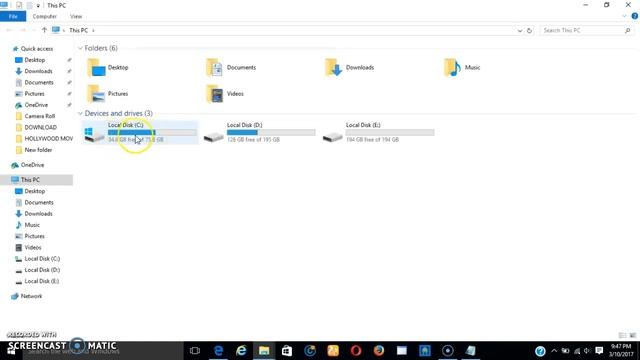Open Microsoft Edge from the taskbar
Viewport: 640px width, 360px height.
(218, 351)
